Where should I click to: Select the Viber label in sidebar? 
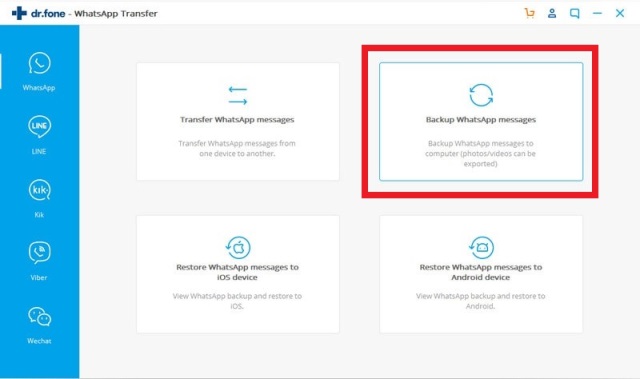point(39,277)
